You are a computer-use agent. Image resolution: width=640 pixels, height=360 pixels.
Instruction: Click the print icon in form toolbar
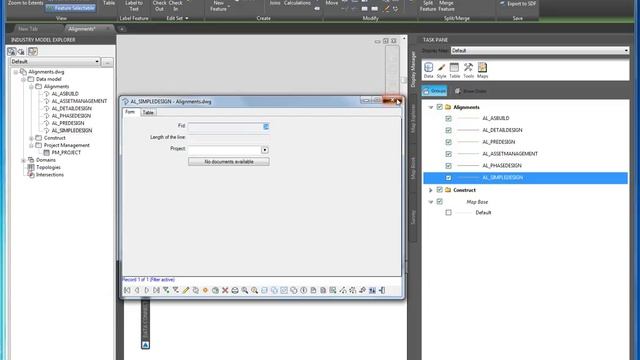pos(235,290)
